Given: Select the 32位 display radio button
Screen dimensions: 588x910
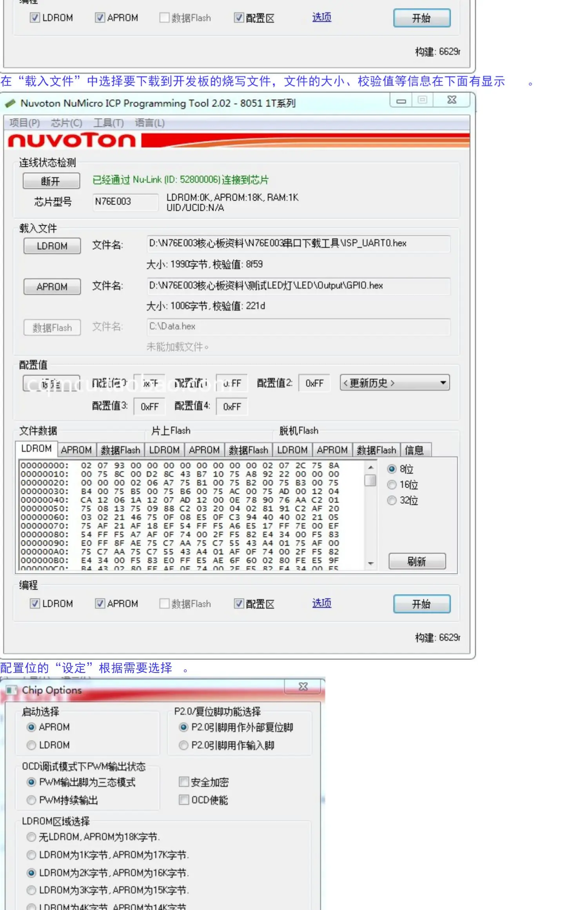Looking at the screenshot, I should click(x=392, y=500).
